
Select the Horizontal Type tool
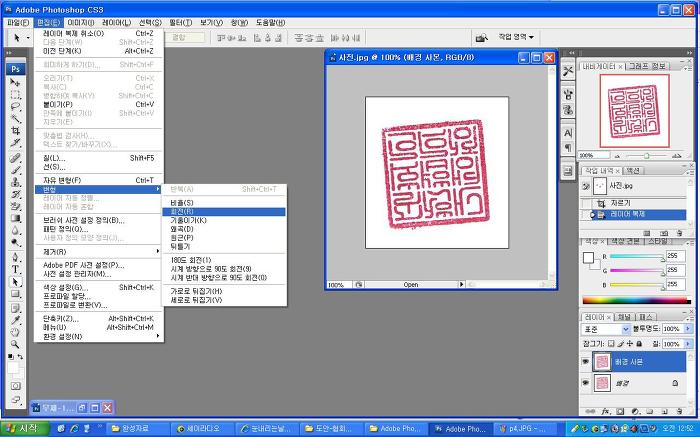(15, 270)
